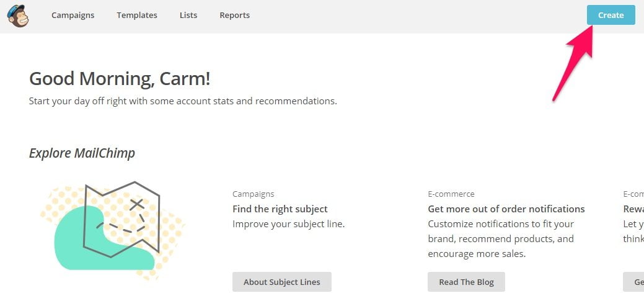Image resolution: width=644 pixels, height=293 pixels.
Task: Click the Start your day off right subtitle
Action: (183, 101)
